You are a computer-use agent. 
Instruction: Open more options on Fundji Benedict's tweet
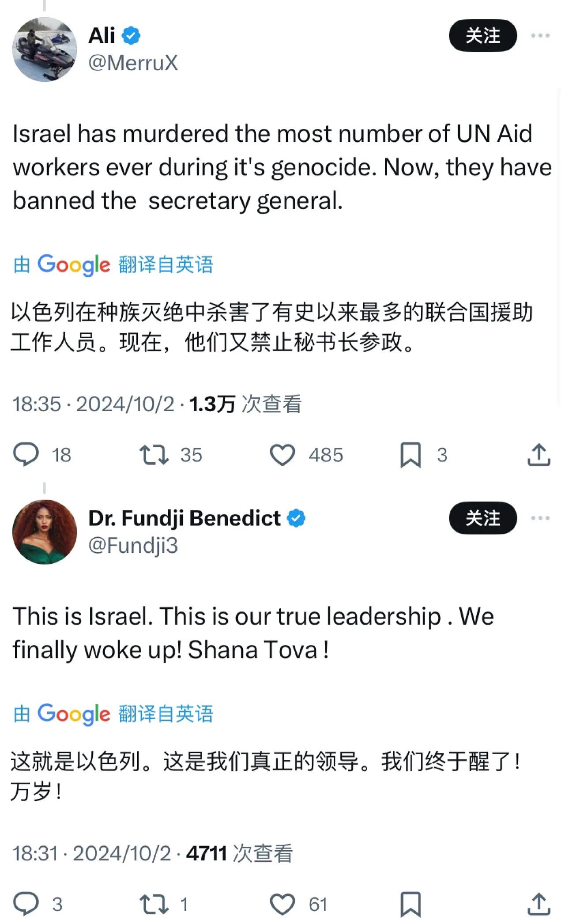click(540, 518)
